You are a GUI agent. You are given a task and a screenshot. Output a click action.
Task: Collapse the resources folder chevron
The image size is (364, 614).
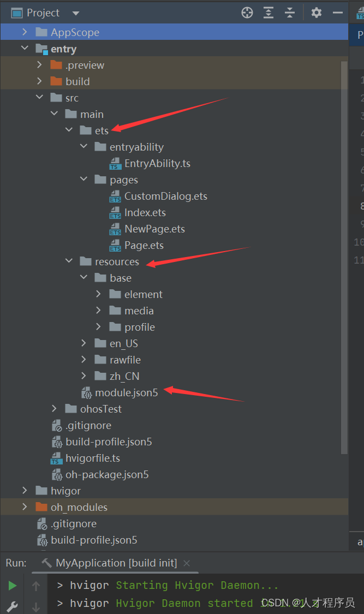(x=69, y=261)
